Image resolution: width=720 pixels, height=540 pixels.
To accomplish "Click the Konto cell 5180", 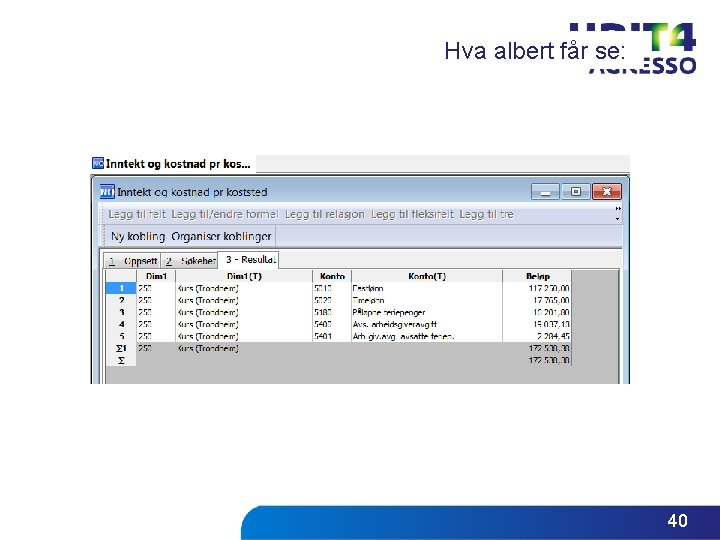I will pos(332,312).
